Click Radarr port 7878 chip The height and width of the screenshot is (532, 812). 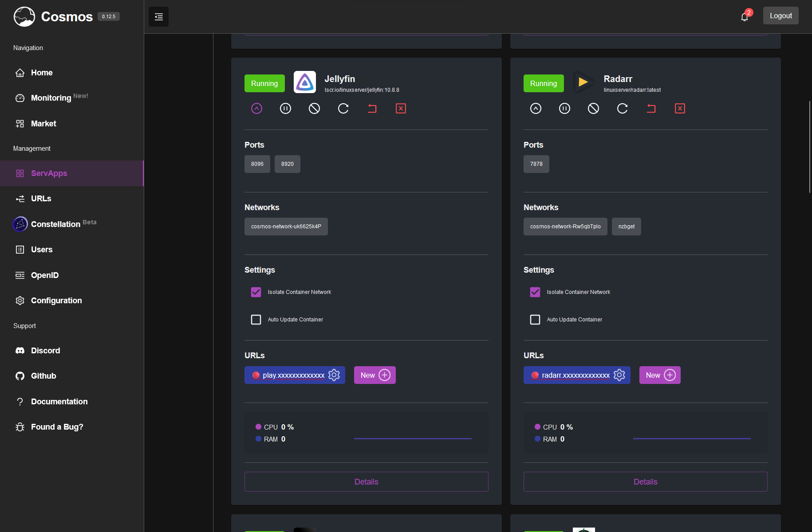pyautogui.click(x=536, y=164)
